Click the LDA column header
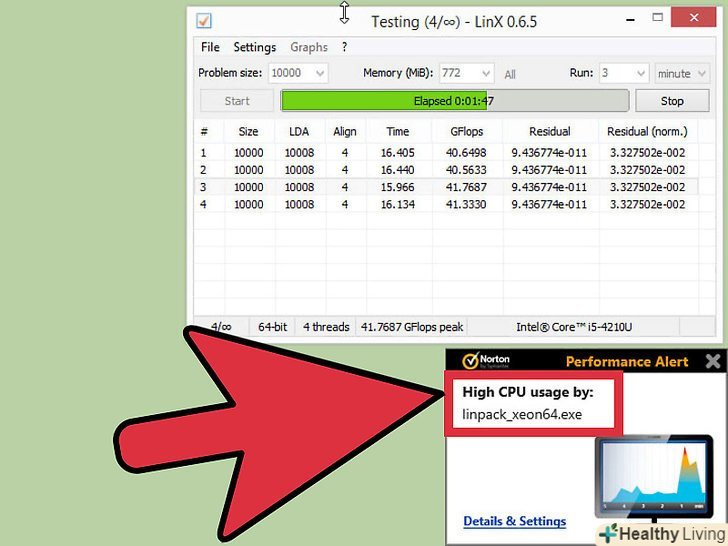Screen dimensions: 728x546 pos(299,131)
